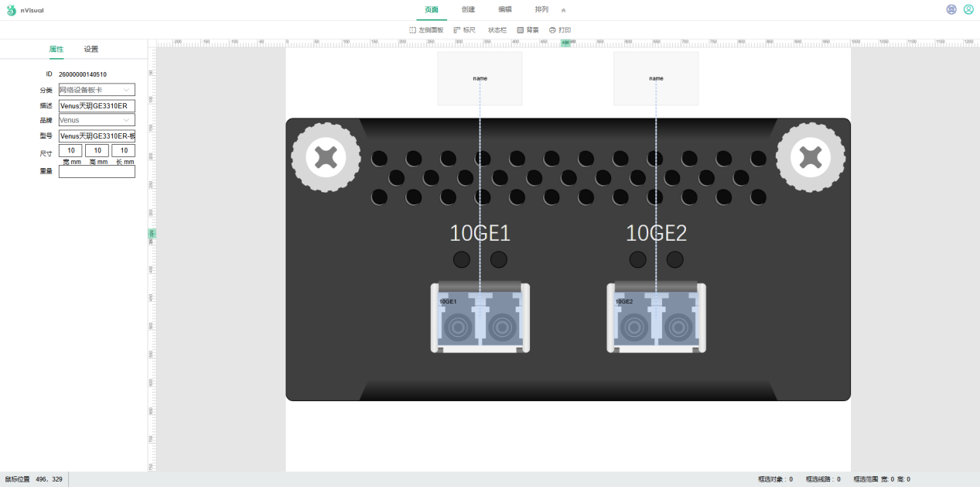Click the large 10GE2 text label
Viewport: 980px width, 487px height.
pyautogui.click(x=656, y=233)
